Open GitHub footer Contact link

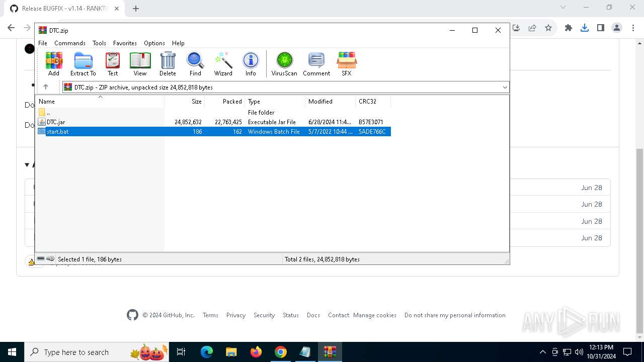coord(339,315)
